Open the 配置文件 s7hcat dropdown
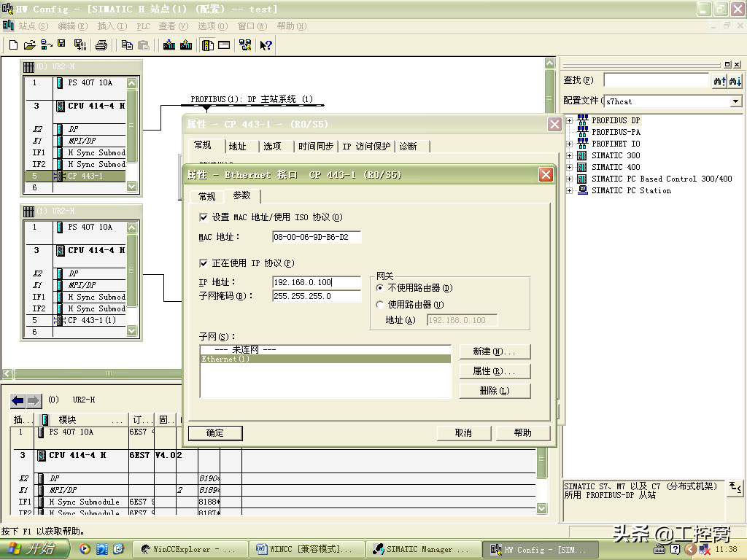 (735, 101)
